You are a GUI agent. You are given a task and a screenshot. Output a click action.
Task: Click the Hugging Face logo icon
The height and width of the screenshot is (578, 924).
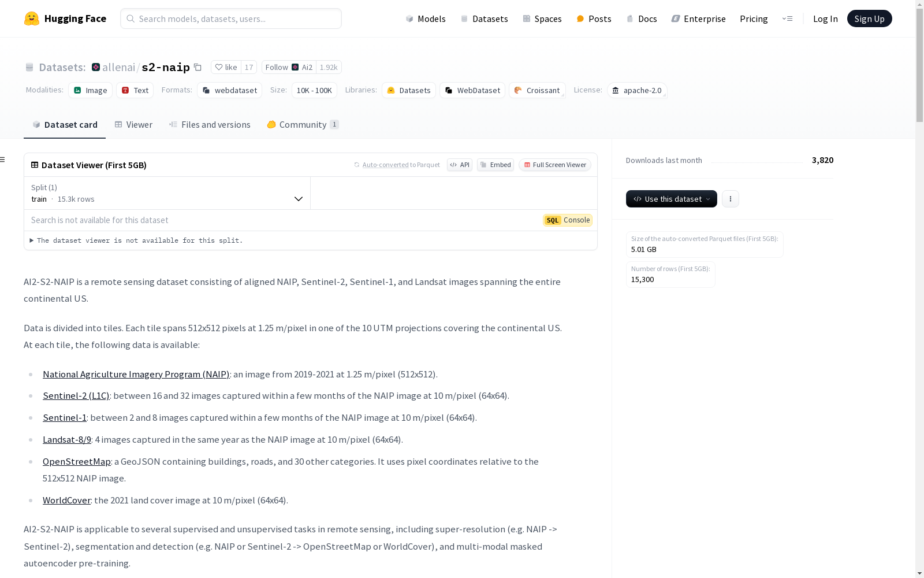[x=32, y=18]
